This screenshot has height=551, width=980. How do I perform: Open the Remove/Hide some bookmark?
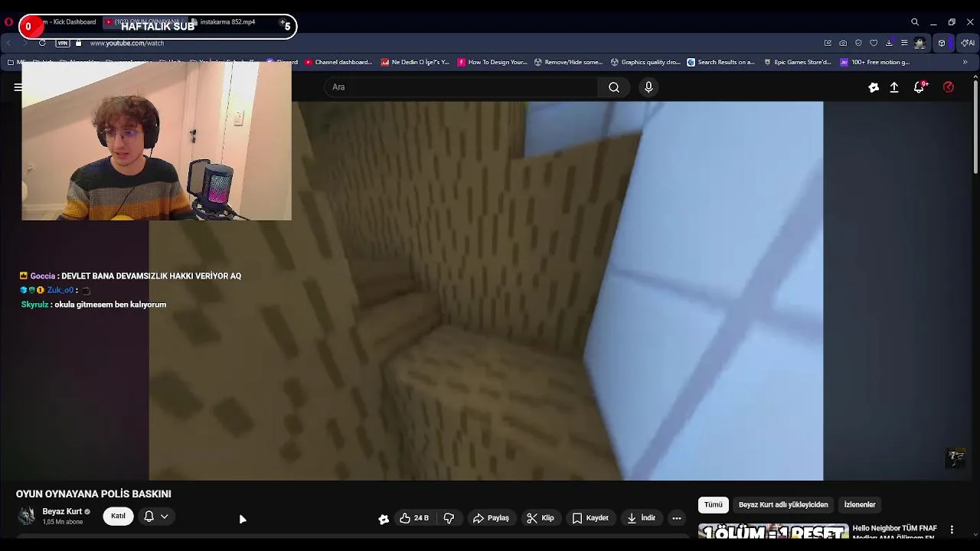point(569,62)
